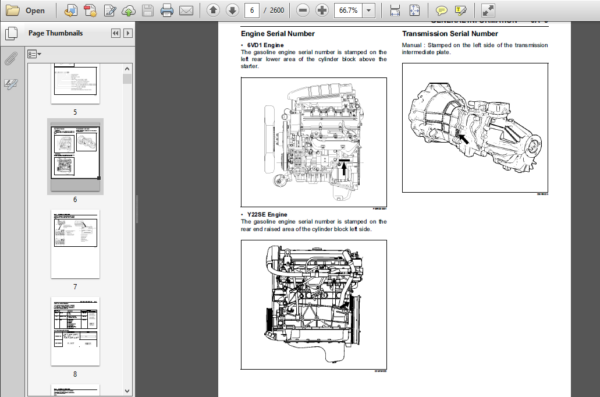
Task: Click the Send email envelope icon
Action: point(186,10)
